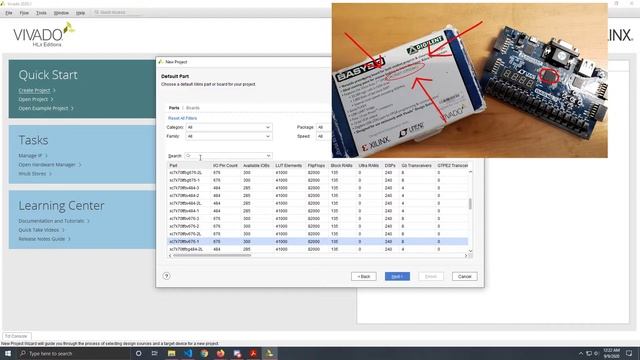Open Firefox from the taskbar
640x360 pixels.
point(220,353)
